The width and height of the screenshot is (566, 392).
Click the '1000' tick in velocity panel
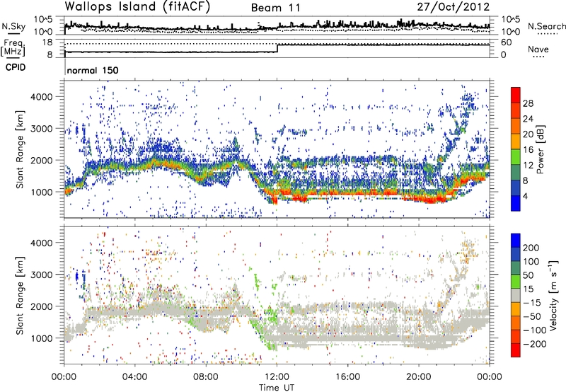coord(42,338)
